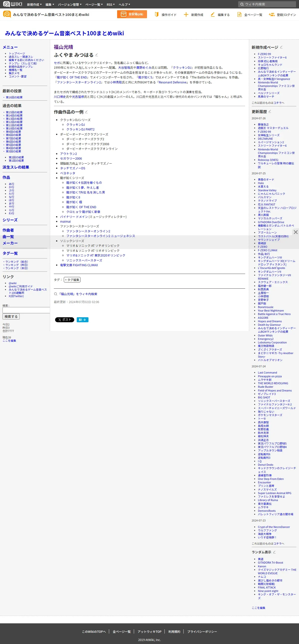Viewport: 299px width, 644px height.
Task: Open 福山光晴 page title link
Action: (x=63, y=47)
